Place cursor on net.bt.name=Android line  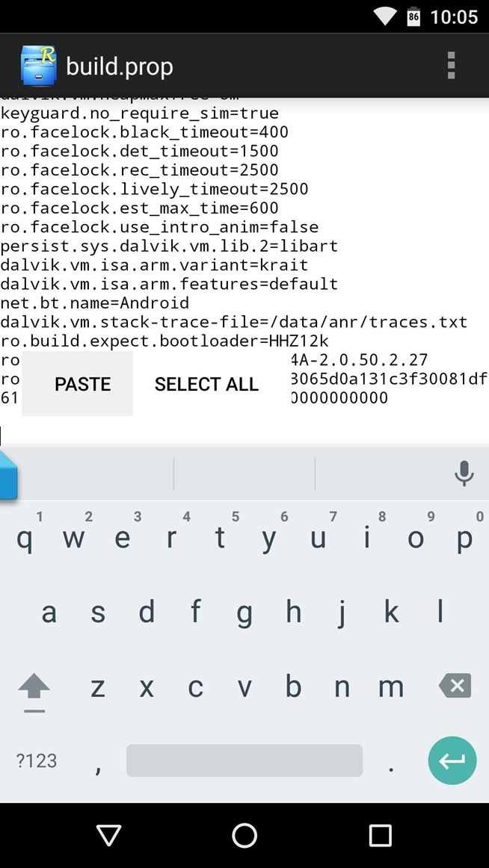pos(95,303)
